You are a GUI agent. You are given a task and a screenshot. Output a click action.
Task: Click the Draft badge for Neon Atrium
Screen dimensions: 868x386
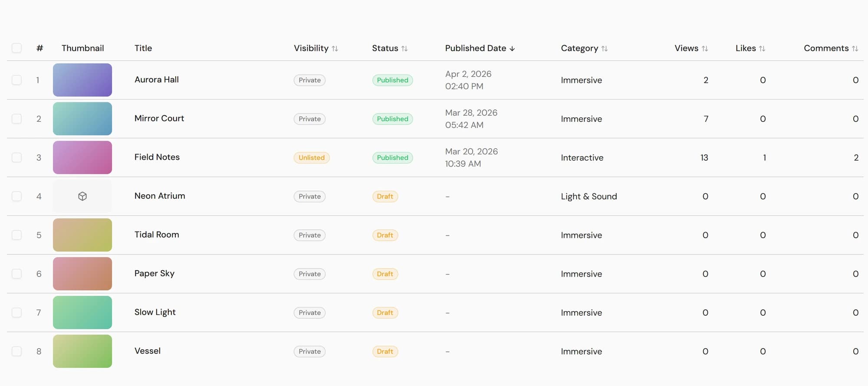385,196
